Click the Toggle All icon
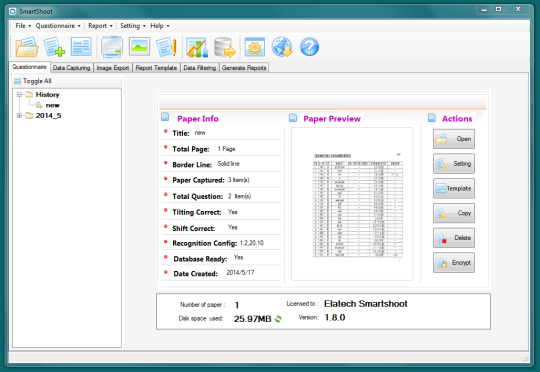 17,81
